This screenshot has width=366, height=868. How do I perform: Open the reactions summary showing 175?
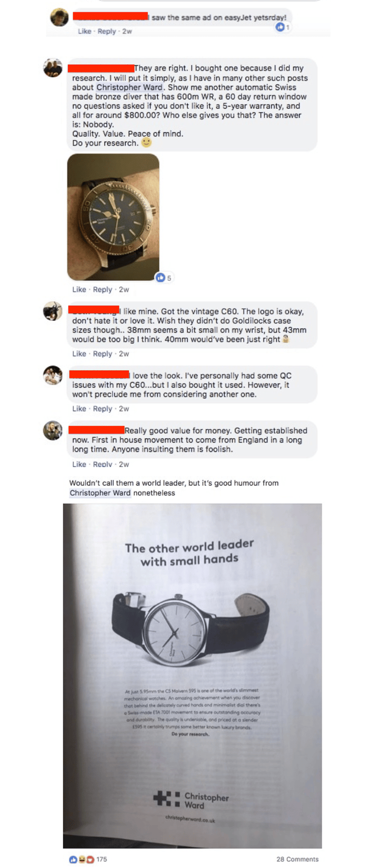(88, 859)
